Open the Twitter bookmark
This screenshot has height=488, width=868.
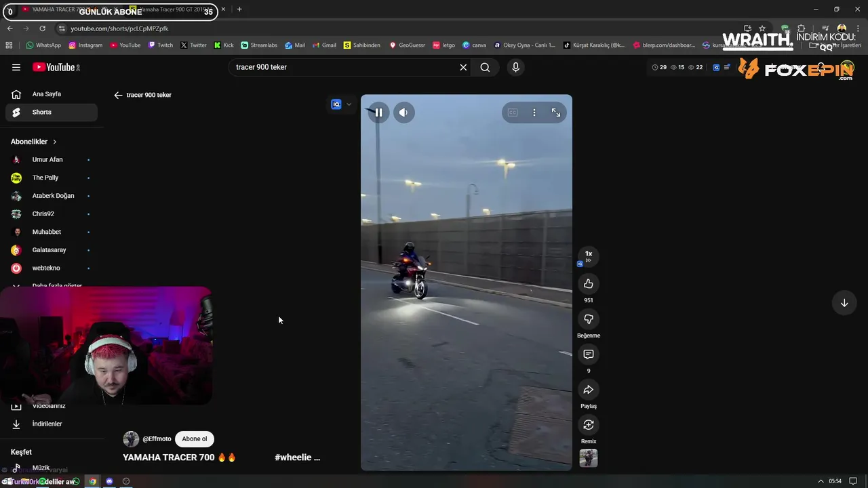(x=193, y=45)
